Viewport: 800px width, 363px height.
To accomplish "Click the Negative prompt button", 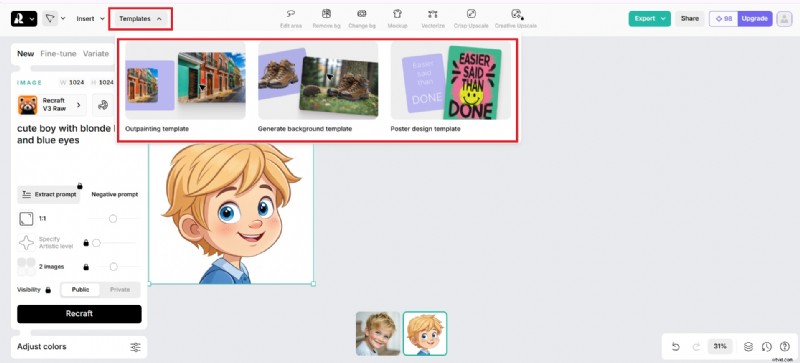I will (x=114, y=195).
